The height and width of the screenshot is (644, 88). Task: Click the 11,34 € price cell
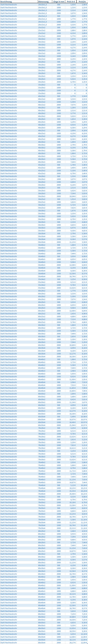(x=71, y=402)
